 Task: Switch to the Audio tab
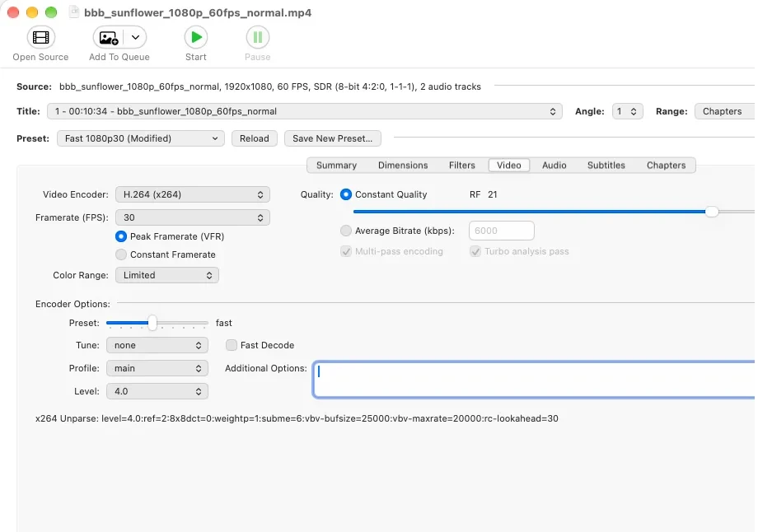pyautogui.click(x=554, y=166)
